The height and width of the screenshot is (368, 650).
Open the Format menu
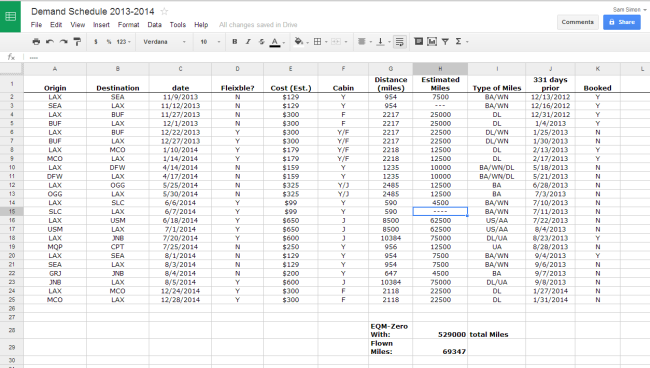(129, 25)
